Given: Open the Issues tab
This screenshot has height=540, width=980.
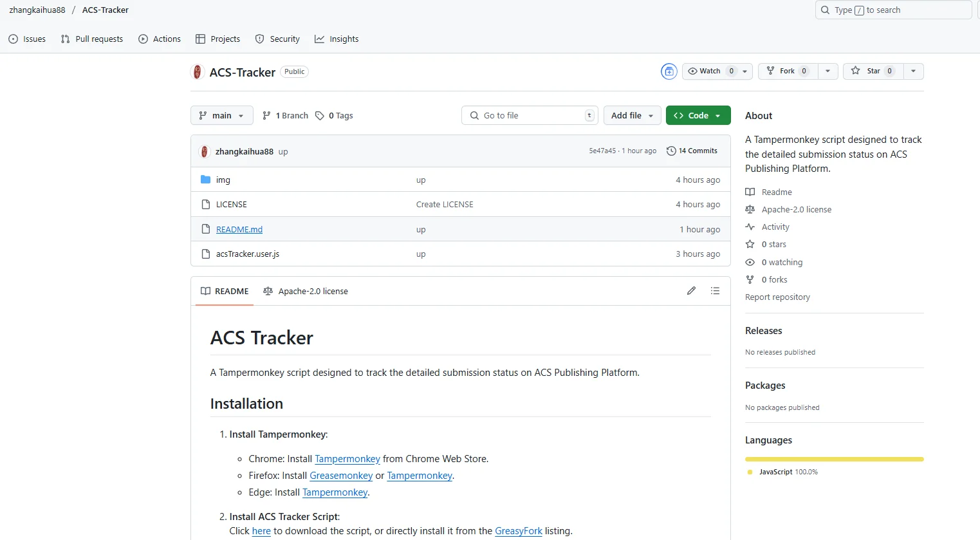Looking at the screenshot, I should [27, 39].
